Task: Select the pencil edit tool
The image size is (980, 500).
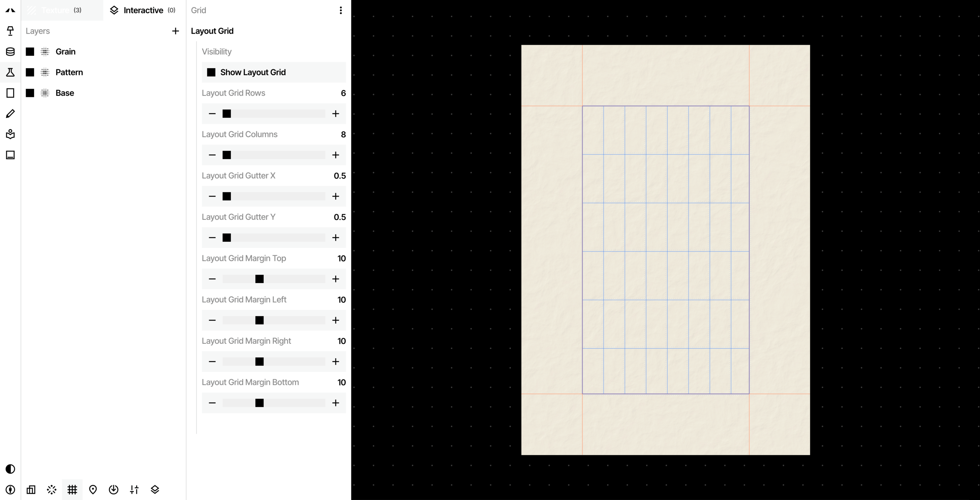Action: point(10,114)
